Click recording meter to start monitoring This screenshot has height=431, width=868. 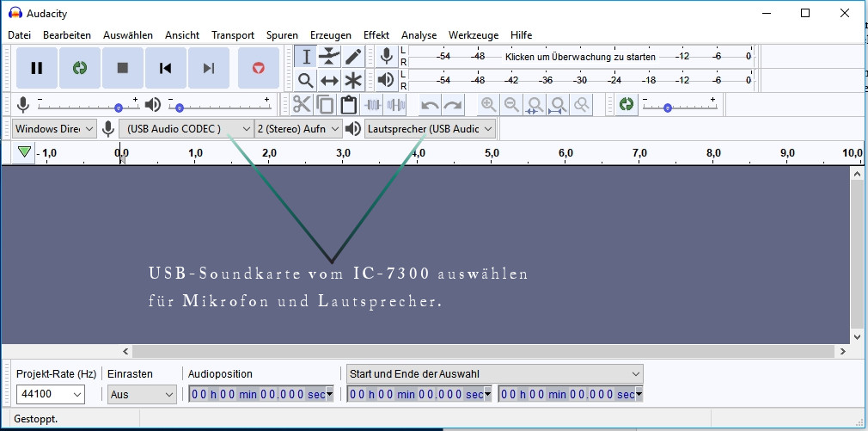click(580, 57)
